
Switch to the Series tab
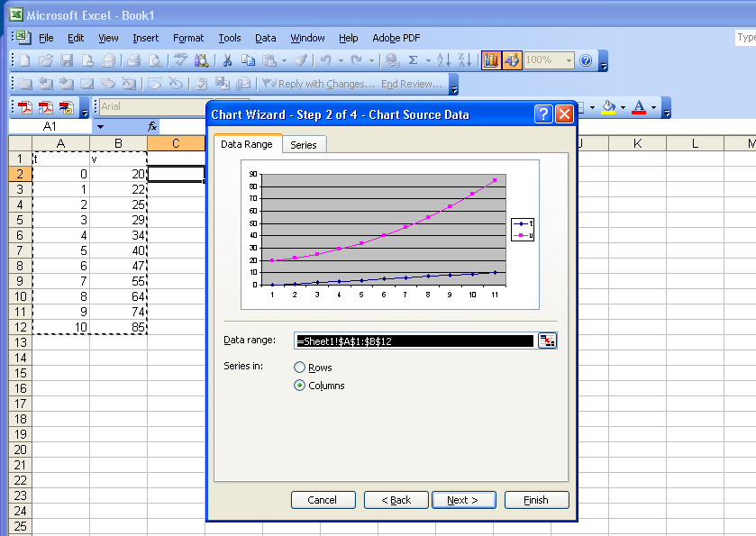304,145
